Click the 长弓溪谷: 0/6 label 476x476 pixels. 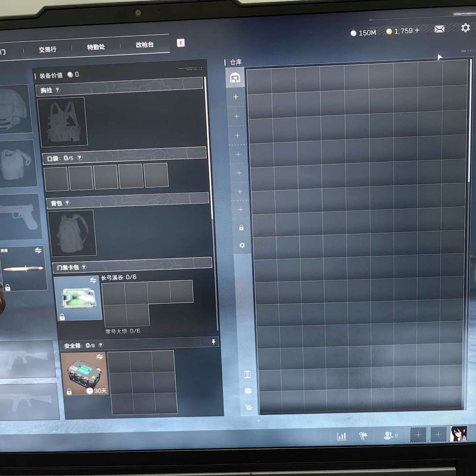pos(119,277)
